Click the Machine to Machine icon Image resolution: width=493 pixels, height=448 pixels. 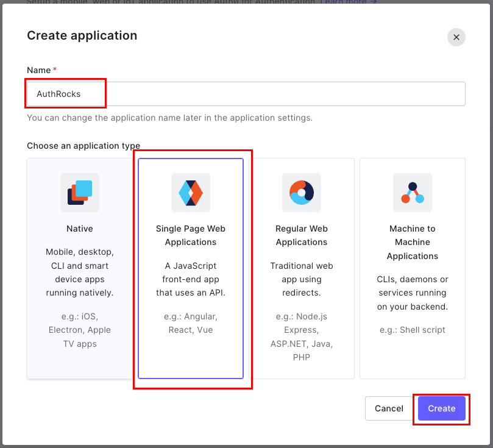point(413,193)
